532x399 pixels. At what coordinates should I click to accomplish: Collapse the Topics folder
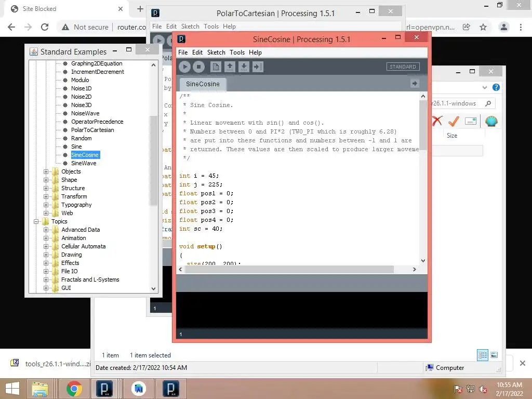click(x=36, y=221)
